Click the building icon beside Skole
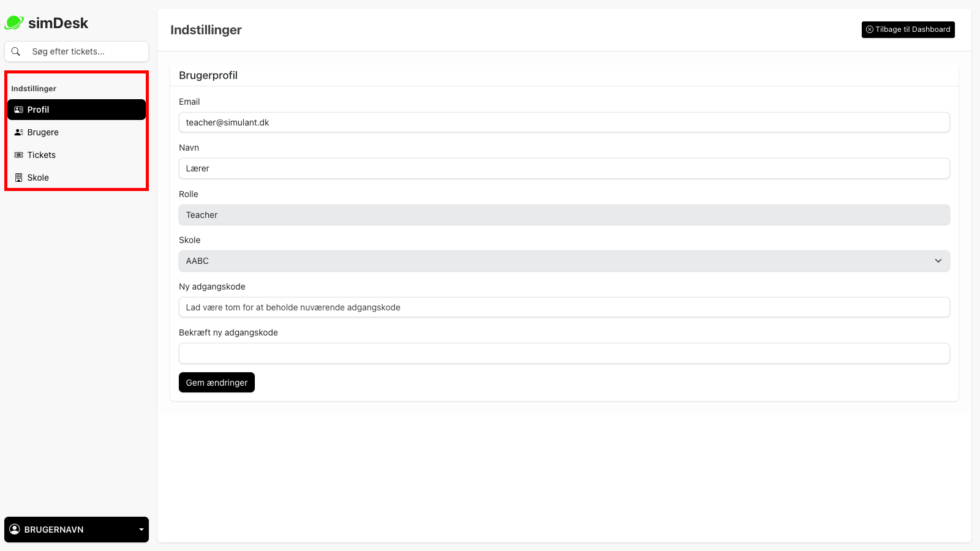 pyautogui.click(x=17, y=178)
